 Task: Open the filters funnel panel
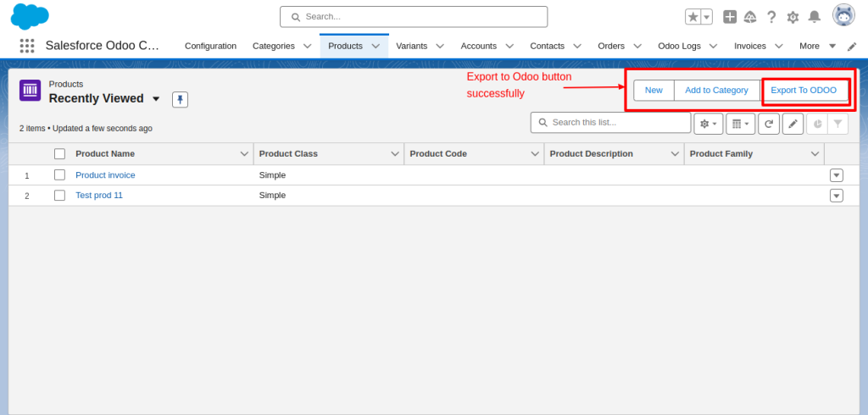pyautogui.click(x=837, y=124)
